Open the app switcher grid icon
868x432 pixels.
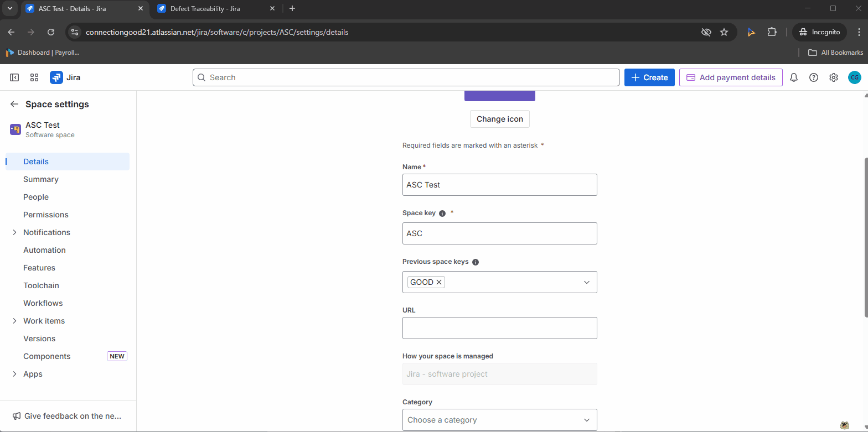34,77
